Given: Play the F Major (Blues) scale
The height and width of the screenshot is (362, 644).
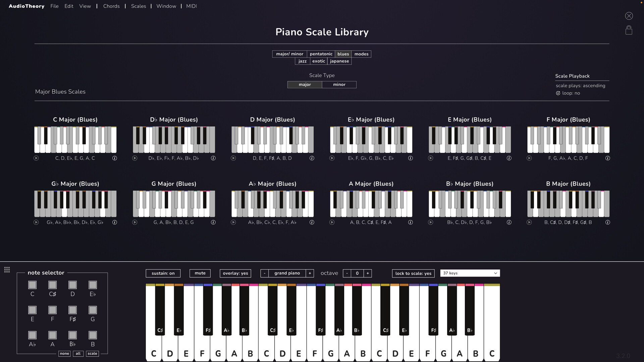Looking at the screenshot, I should pyautogui.click(x=529, y=158).
